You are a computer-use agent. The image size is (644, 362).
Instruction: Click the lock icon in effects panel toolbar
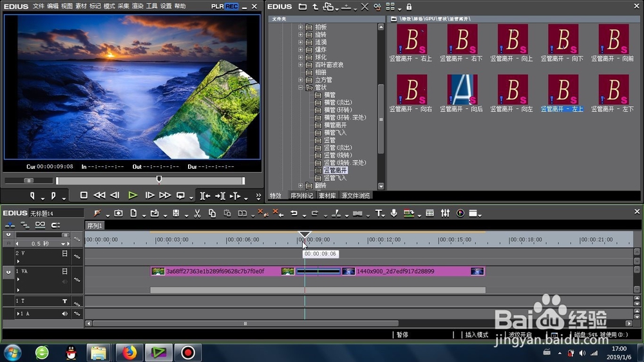[409, 7]
